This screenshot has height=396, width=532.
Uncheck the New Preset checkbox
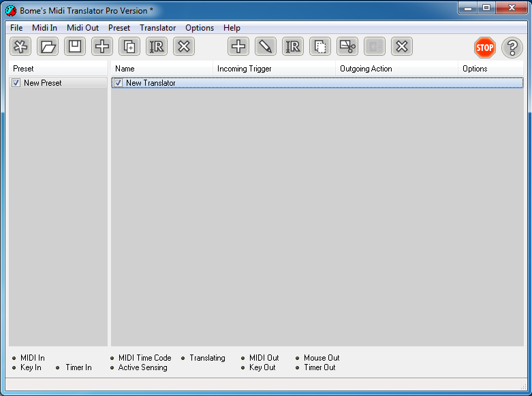16,83
